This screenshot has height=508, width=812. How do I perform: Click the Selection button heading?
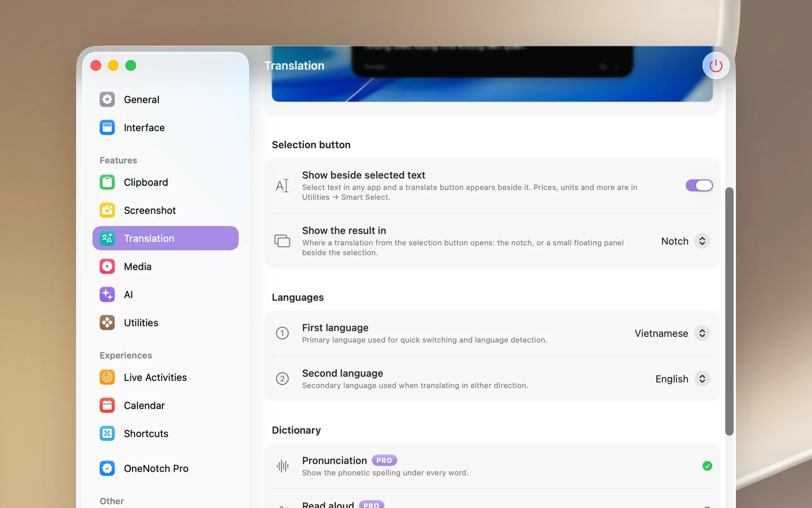coord(311,145)
